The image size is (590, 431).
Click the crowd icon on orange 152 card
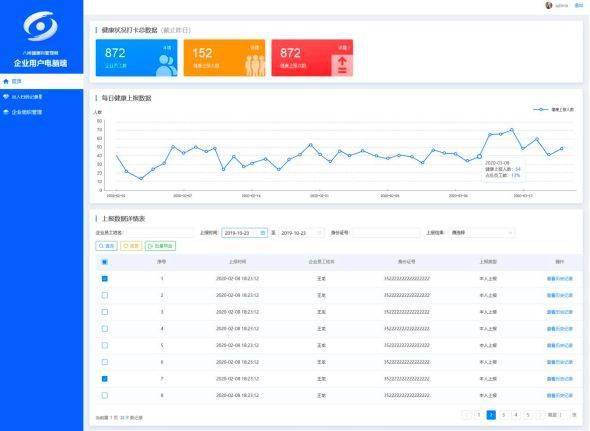coord(255,65)
